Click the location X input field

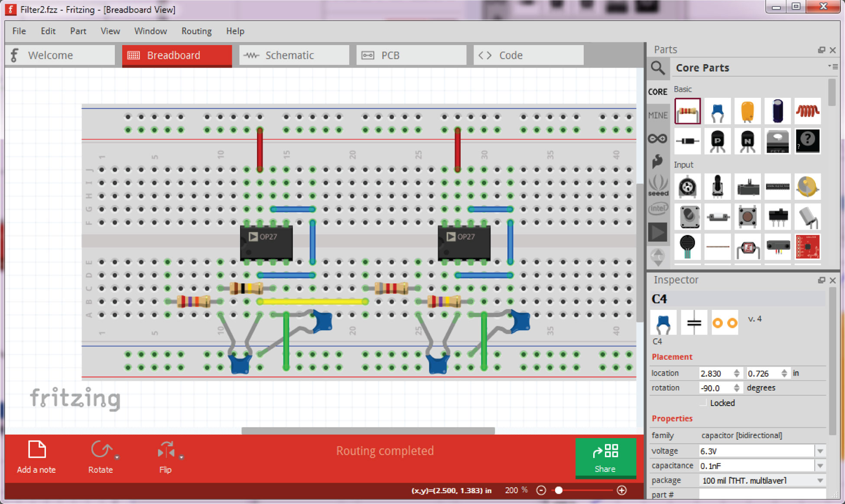click(716, 373)
